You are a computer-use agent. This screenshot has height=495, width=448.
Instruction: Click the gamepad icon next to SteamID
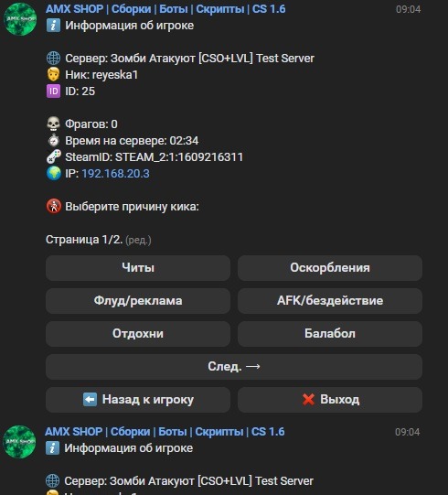[x=54, y=156]
